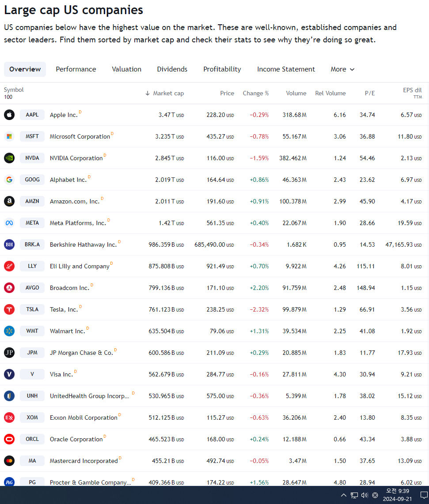Open the JP Morgan Chase & Co. name
The width and height of the screenshot is (429, 504).
click(81, 353)
